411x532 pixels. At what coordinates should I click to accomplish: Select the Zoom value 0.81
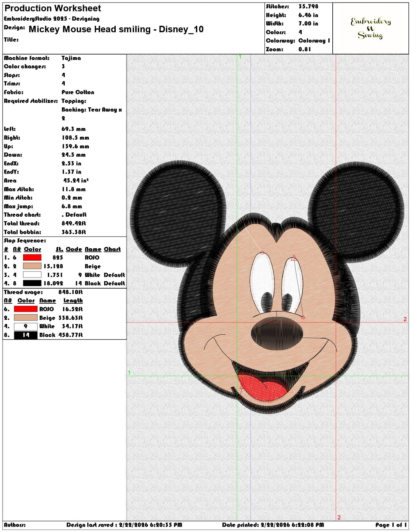[x=305, y=49]
